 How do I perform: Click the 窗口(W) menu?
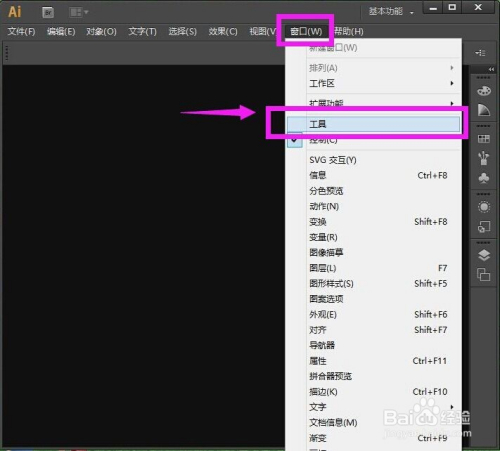[x=306, y=32]
